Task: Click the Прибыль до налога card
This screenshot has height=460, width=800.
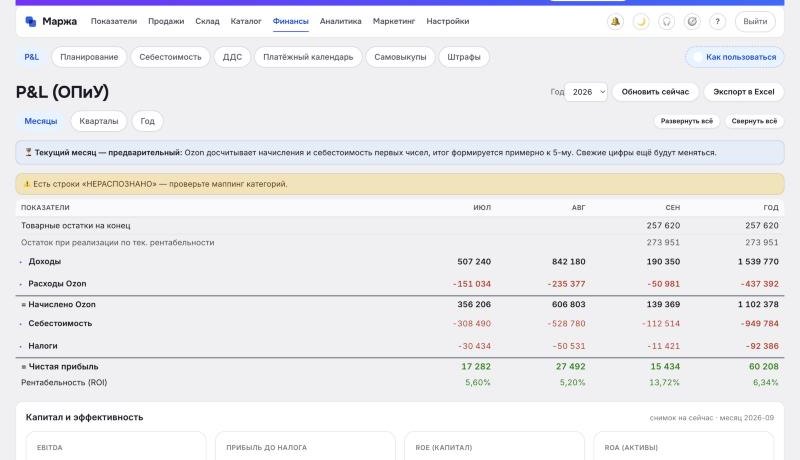Action: [x=305, y=446]
